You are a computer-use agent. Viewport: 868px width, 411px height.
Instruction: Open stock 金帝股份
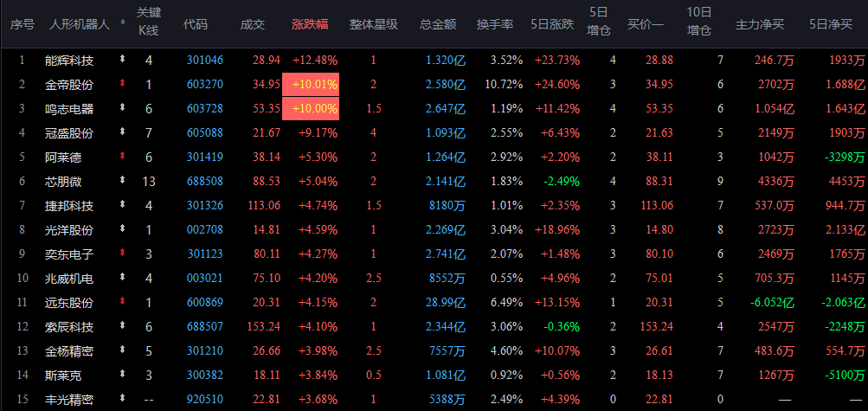[69, 85]
